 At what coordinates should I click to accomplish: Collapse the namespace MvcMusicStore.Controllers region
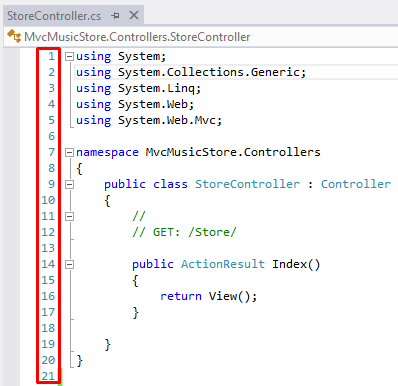coord(69,152)
